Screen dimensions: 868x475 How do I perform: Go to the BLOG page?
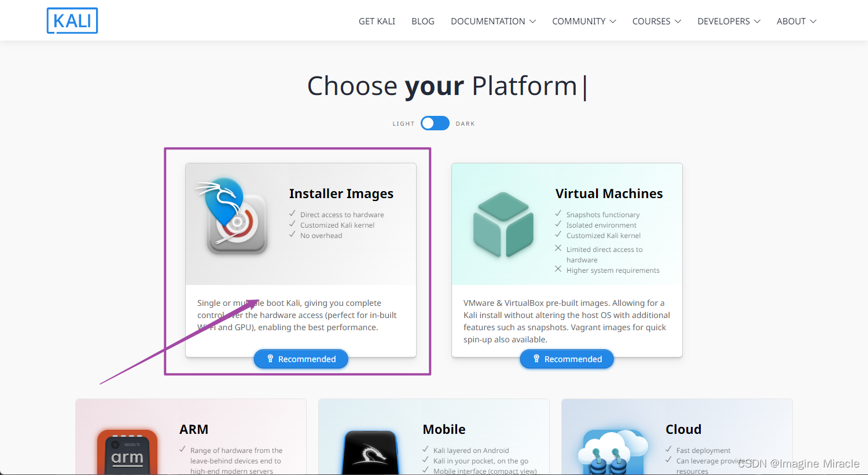pyautogui.click(x=423, y=21)
